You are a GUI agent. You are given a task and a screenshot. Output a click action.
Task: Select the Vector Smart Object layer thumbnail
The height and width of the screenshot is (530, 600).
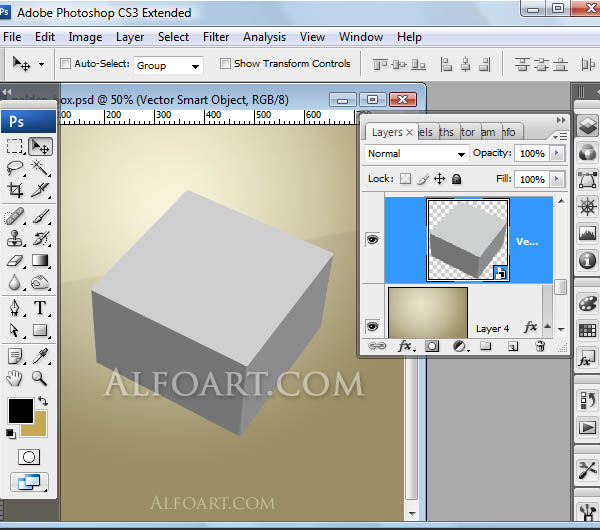(468, 240)
